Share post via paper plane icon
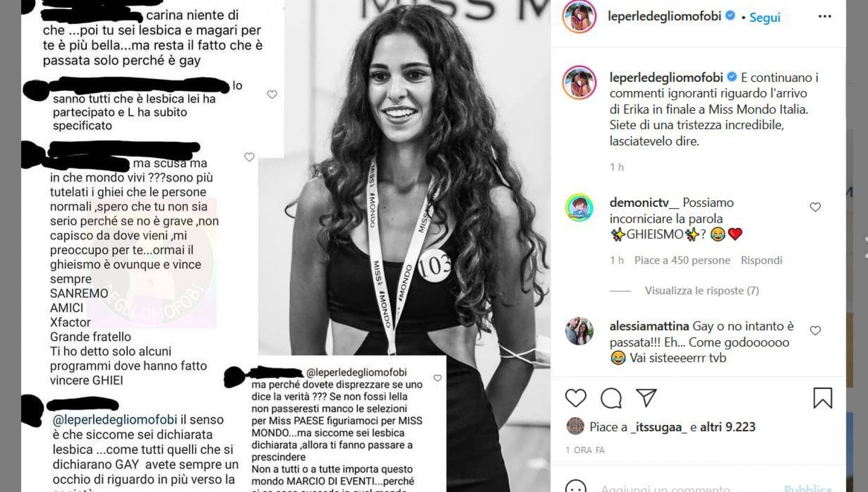Image resolution: width=868 pixels, height=492 pixels. click(646, 397)
